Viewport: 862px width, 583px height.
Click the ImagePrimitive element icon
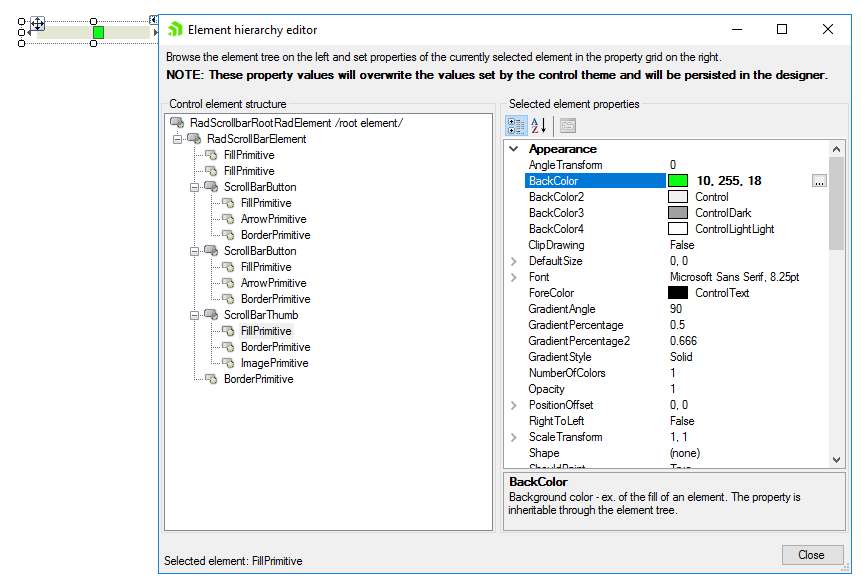(229, 362)
